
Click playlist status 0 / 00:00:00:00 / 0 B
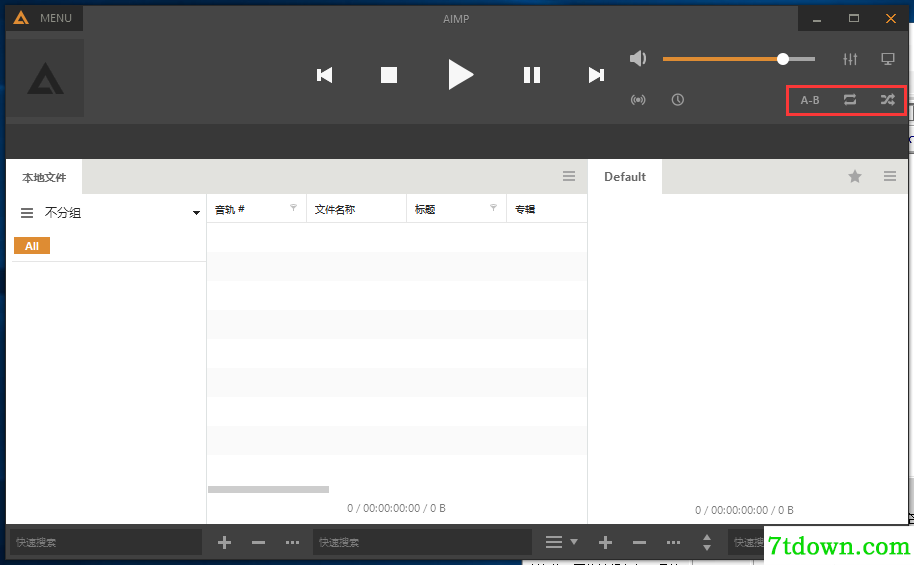pos(744,510)
